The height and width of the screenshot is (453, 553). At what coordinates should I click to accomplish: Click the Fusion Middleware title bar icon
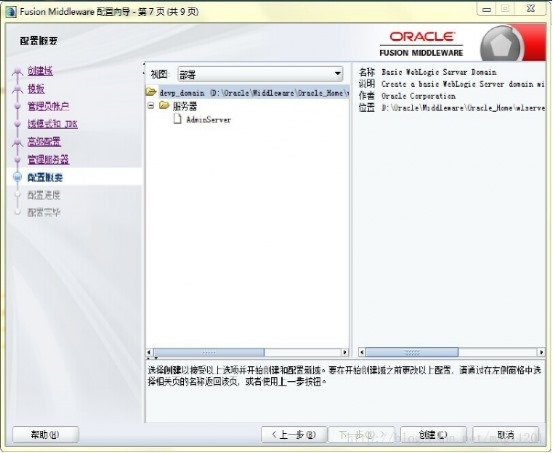[x=11, y=12]
